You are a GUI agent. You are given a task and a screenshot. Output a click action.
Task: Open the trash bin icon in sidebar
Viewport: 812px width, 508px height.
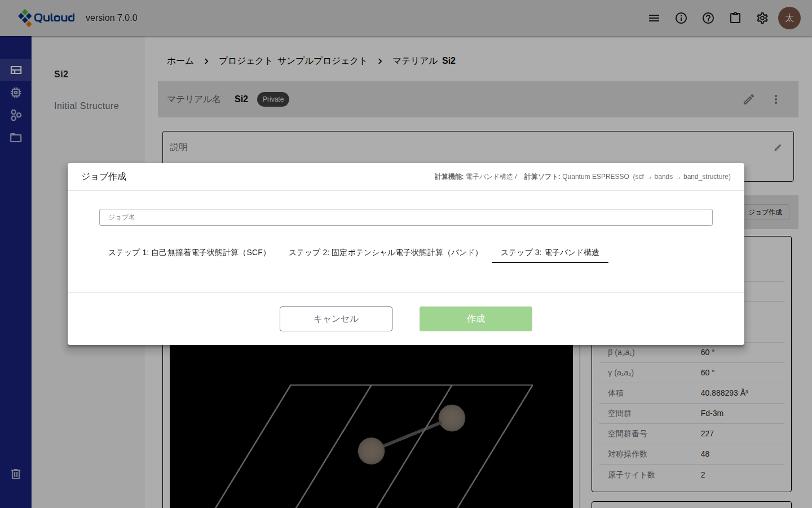coord(16,474)
